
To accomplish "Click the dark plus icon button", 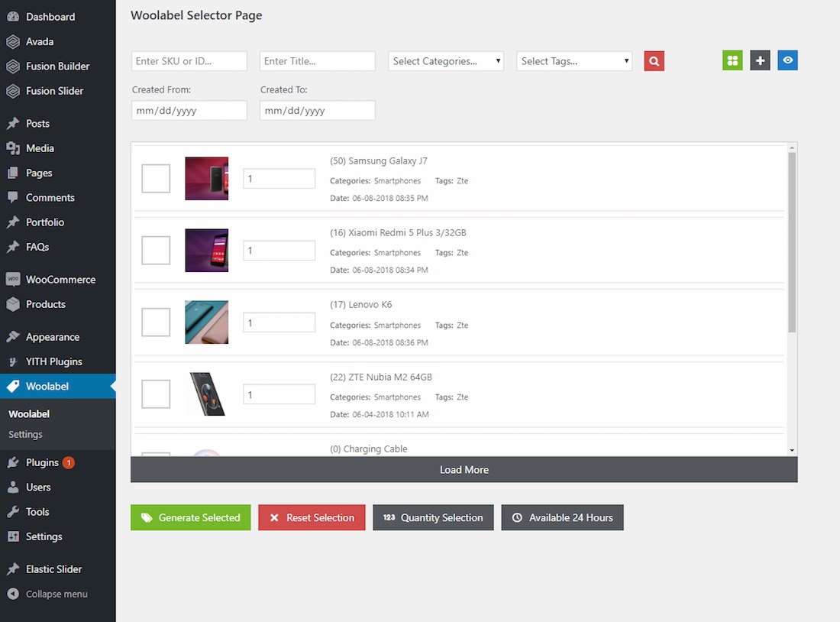I will click(760, 60).
